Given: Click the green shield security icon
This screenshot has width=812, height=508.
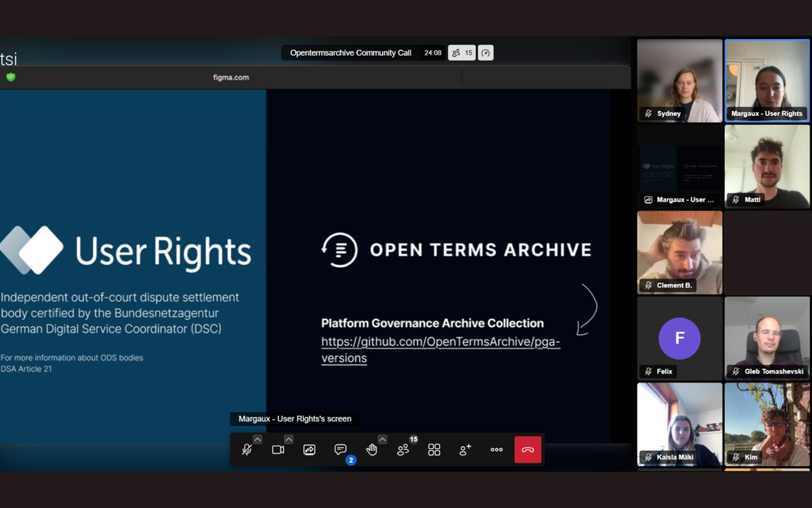Looking at the screenshot, I should click(11, 77).
